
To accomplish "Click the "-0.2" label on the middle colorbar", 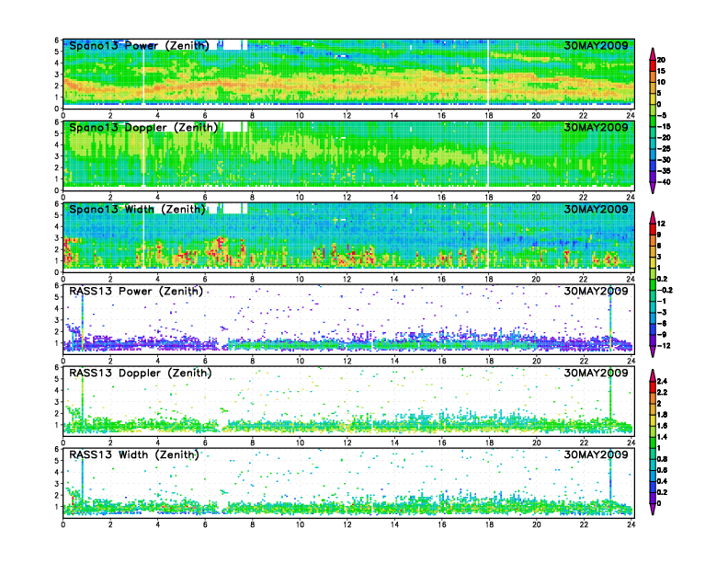I will point(665,290).
